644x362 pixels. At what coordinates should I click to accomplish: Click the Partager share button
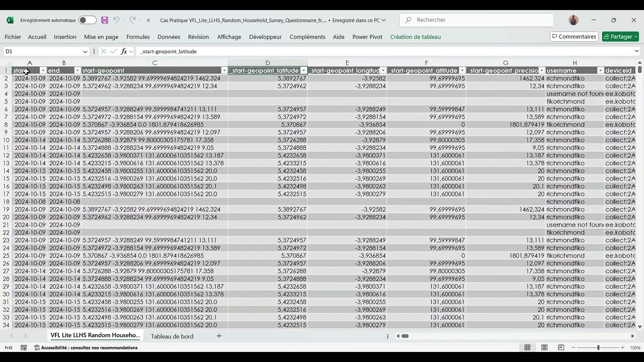click(x=620, y=37)
